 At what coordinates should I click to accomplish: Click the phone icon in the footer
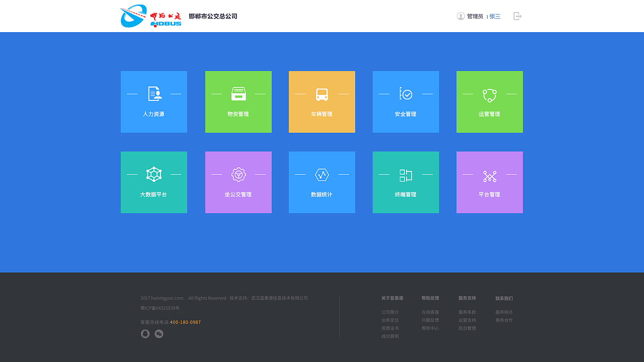pyautogui.click(x=158, y=333)
